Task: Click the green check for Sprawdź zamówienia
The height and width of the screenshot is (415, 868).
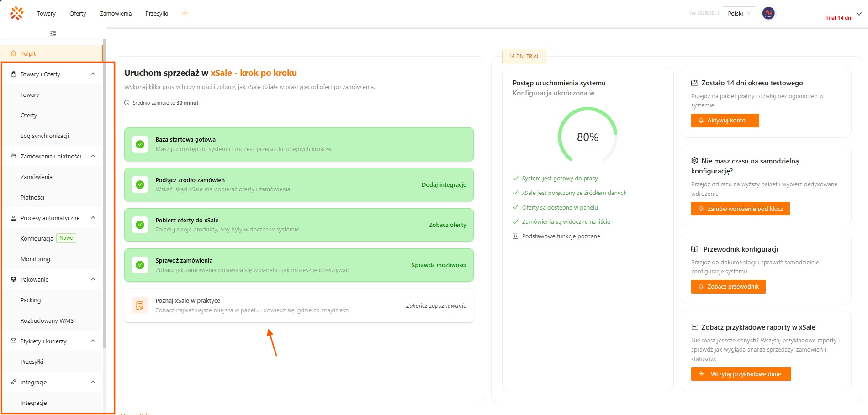Action: [x=140, y=265]
